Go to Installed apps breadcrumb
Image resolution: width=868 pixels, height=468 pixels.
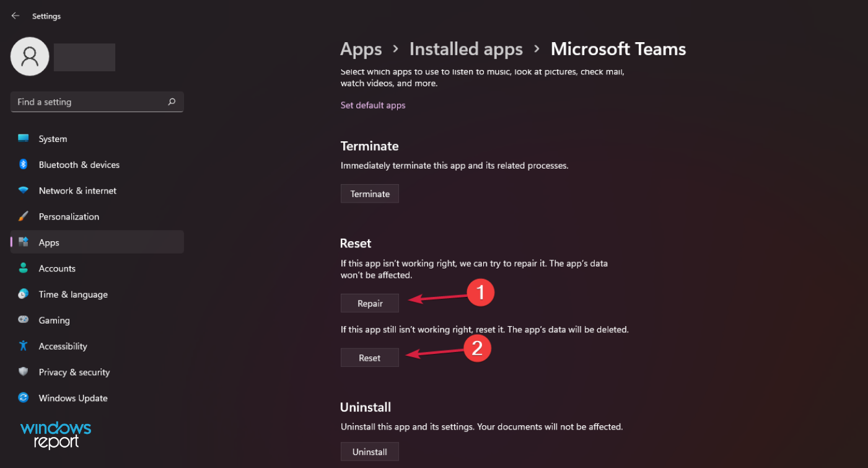tap(466, 49)
